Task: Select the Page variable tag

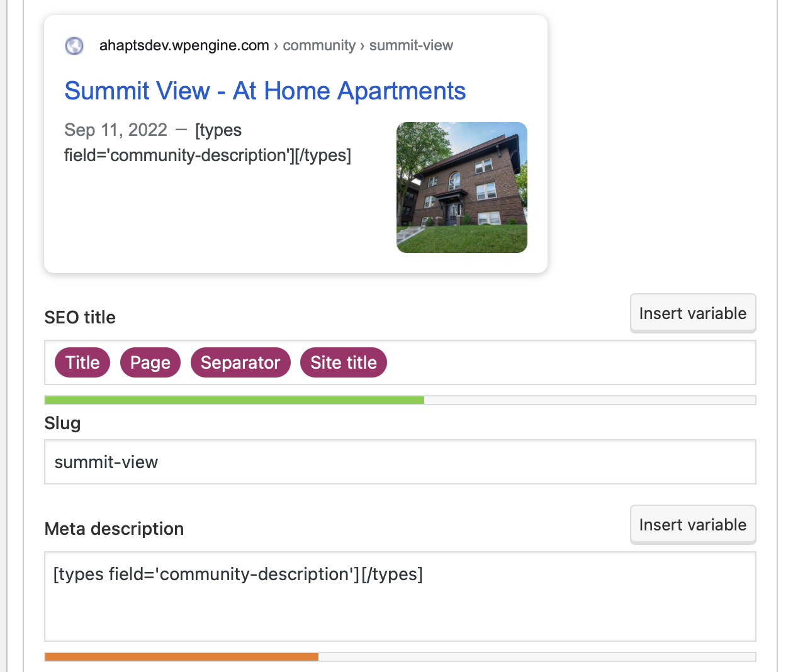Action: point(150,363)
